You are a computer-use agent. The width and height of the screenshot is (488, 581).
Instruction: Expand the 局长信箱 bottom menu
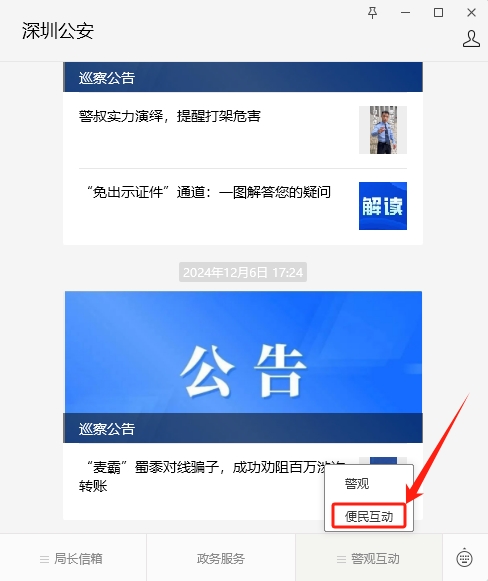coord(73,558)
